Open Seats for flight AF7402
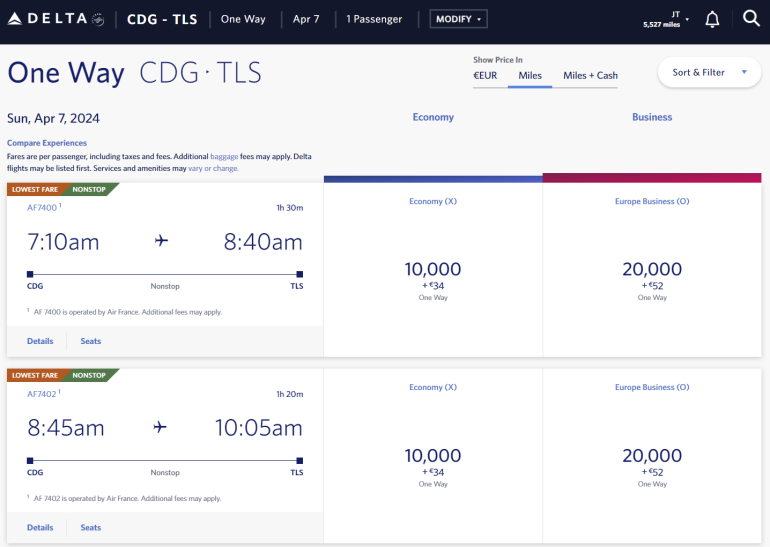770x547 pixels. pos(91,527)
